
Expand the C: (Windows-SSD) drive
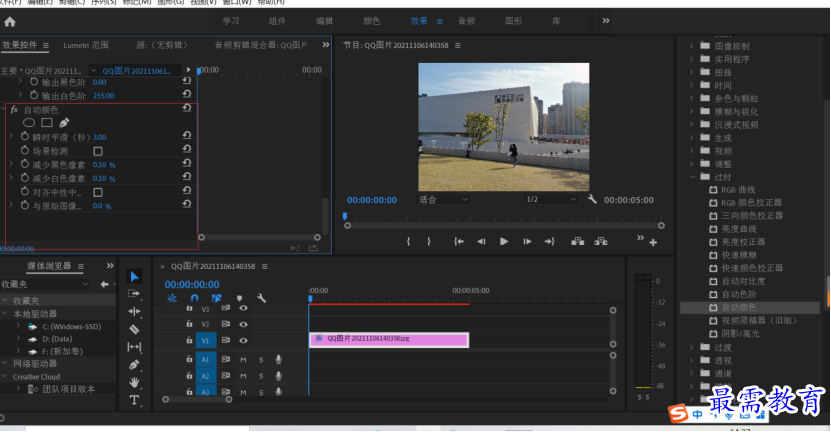pyautogui.click(x=19, y=327)
